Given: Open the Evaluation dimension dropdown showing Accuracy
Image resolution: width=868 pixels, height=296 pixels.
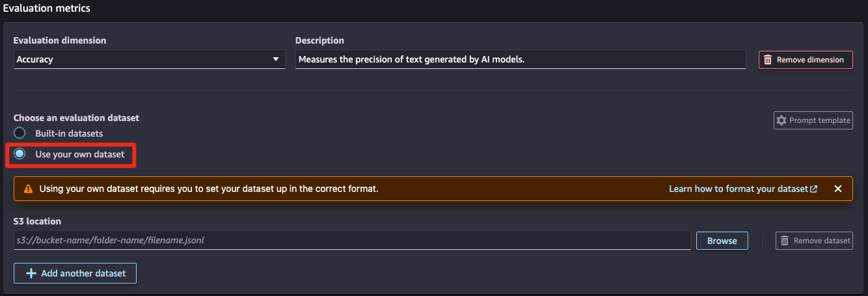Looking at the screenshot, I should pyautogui.click(x=149, y=59).
